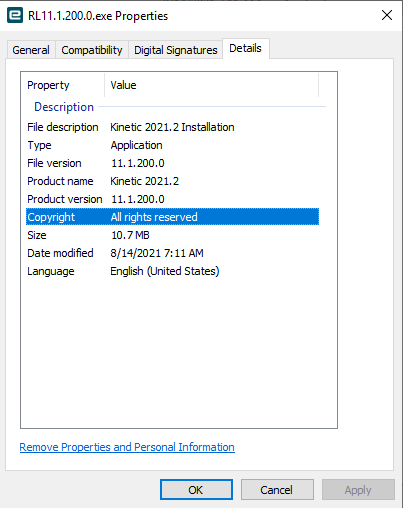
Task: Click the '8/14/2021 7:11 AM' value
Action: click(157, 253)
